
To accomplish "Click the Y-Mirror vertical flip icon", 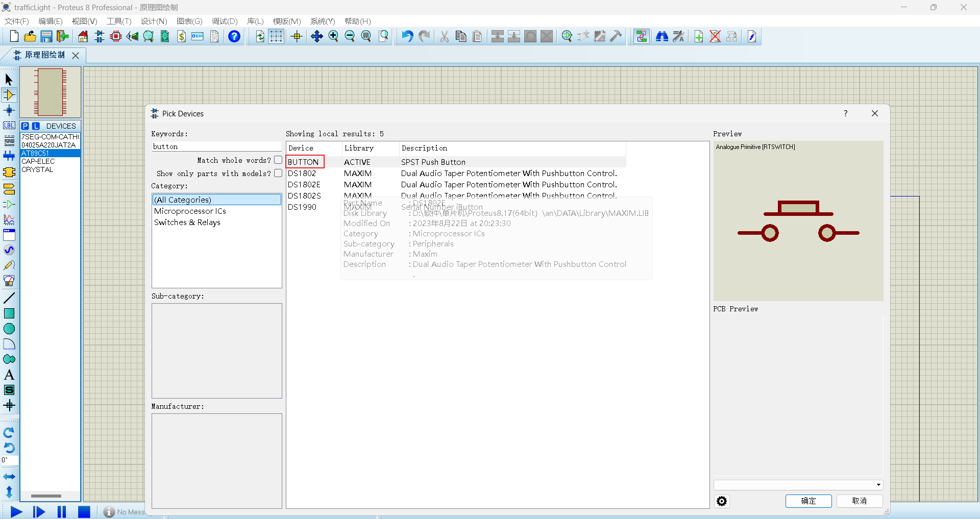I will coord(9,492).
